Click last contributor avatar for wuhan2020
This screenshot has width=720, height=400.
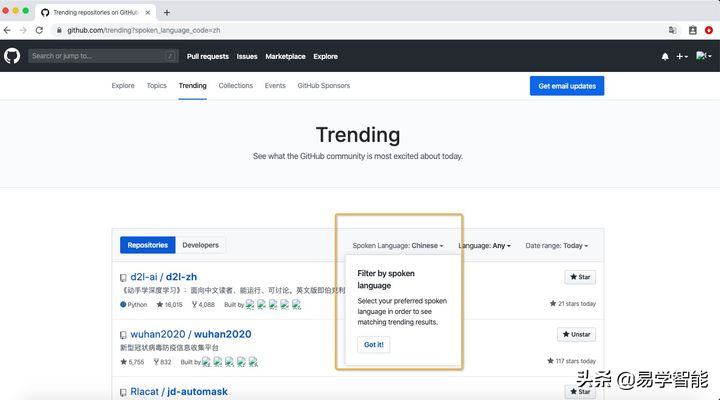(253, 362)
